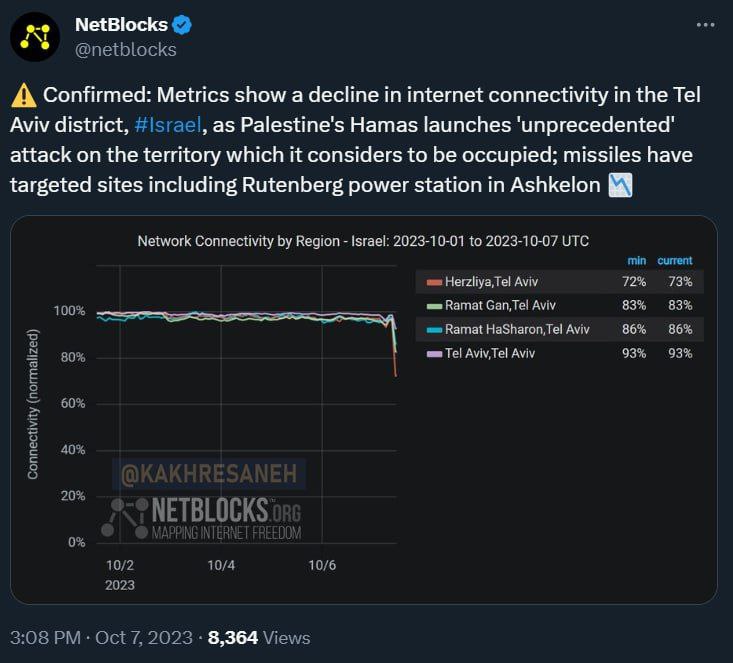Sort legend by the current column header
This screenshot has height=663, width=733.
click(x=675, y=261)
